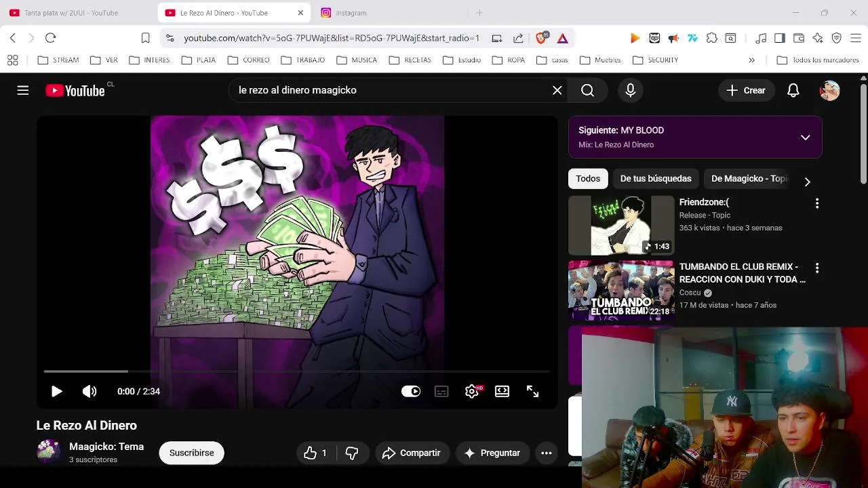The height and width of the screenshot is (488, 868).
Task: Show more filter chips with arrow
Action: click(807, 181)
